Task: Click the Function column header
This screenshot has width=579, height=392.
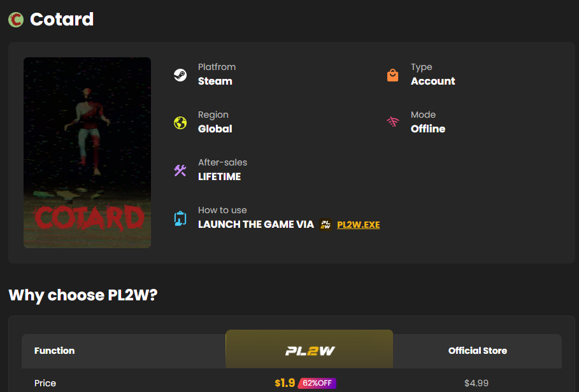Action: pos(54,351)
